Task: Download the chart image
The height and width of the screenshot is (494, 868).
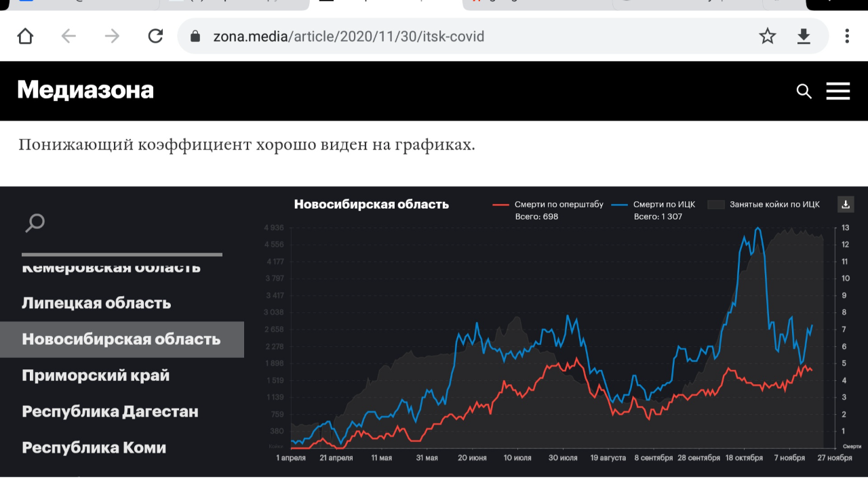Action: pos(846,204)
